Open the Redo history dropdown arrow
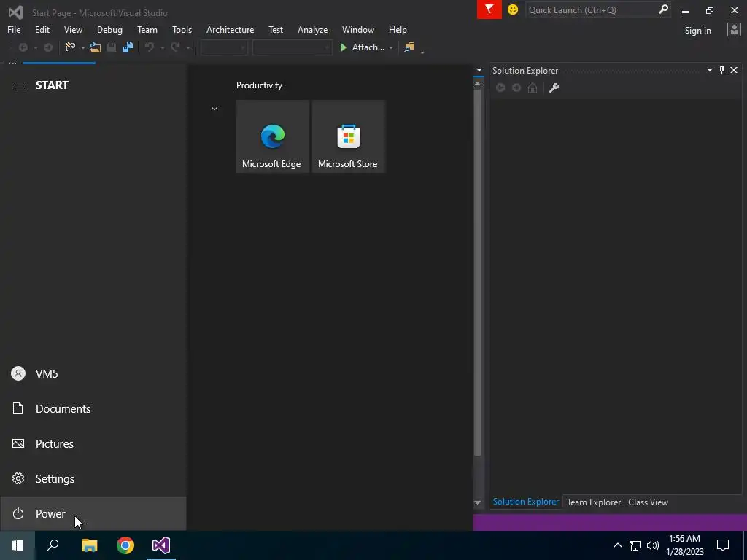747x560 pixels. pyautogui.click(x=188, y=47)
